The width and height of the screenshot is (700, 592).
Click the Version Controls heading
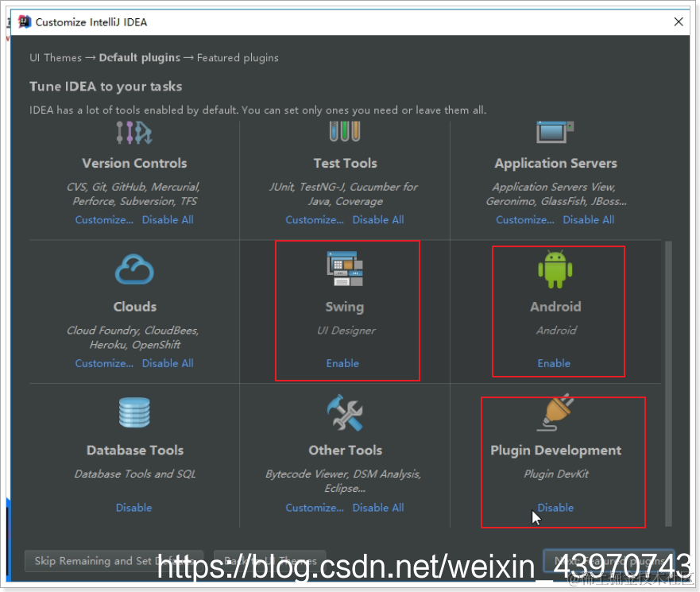(134, 164)
